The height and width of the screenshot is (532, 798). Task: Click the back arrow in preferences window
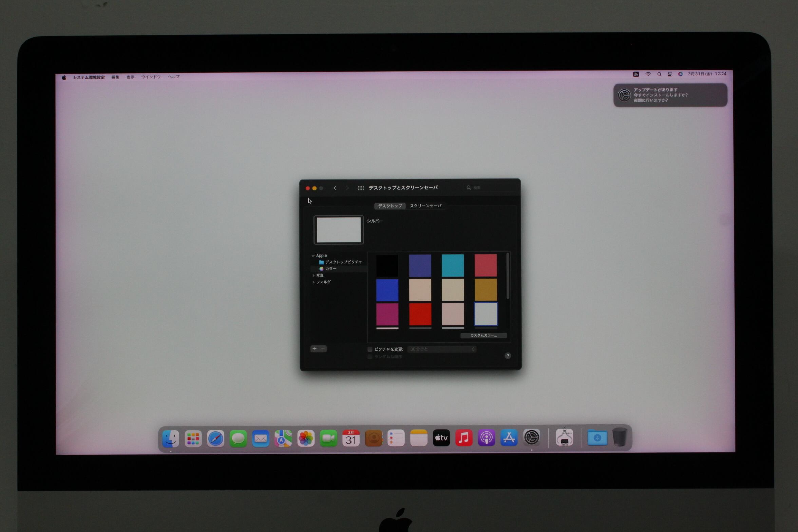click(335, 188)
